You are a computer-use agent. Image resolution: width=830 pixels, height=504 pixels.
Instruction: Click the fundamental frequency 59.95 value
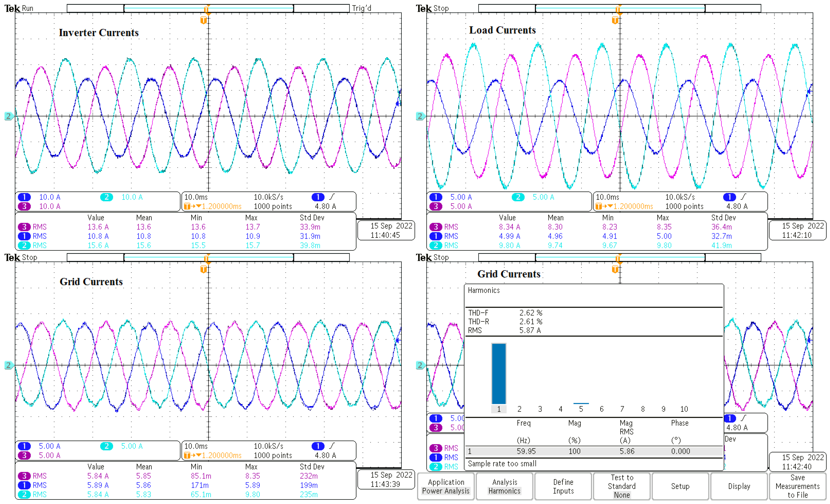pyautogui.click(x=526, y=451)
